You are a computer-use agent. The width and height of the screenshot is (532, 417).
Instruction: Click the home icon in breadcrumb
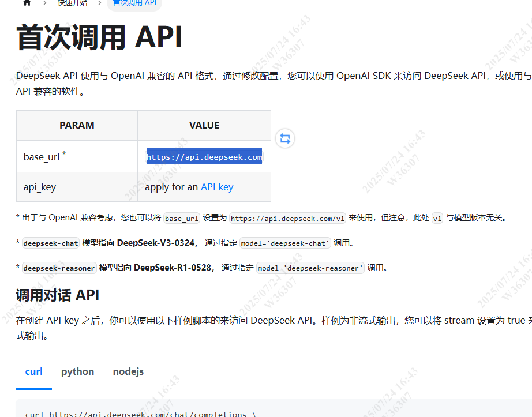coord(27,3)
